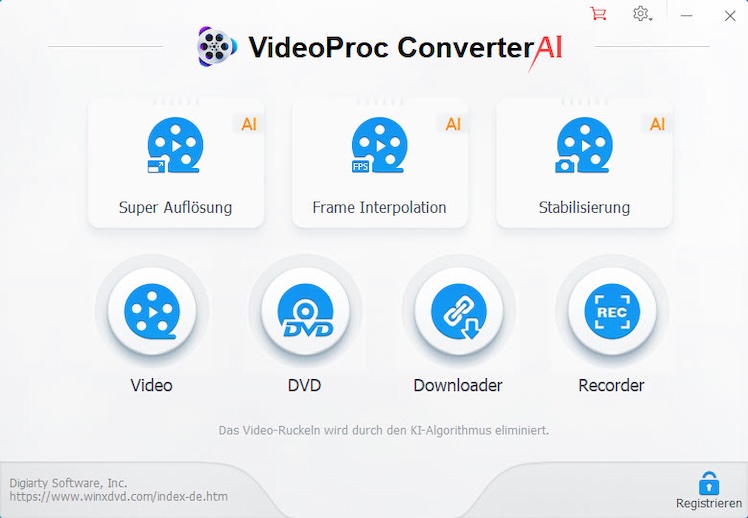Start the Recorder via REC icon
This screenshot has height=518, width=748.
pyautogui.click(x=611, y=313)
